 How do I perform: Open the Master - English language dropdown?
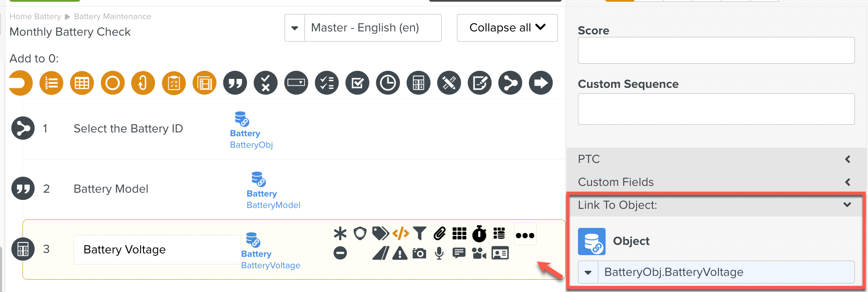[295, 28]
